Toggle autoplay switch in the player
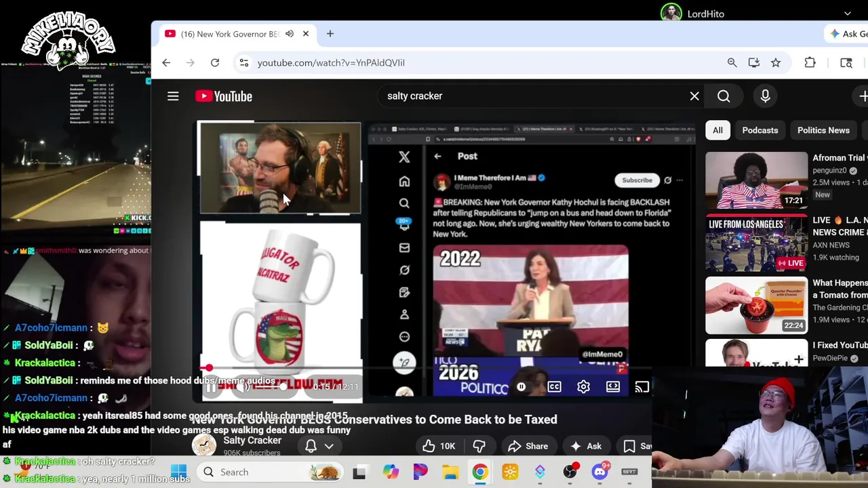This screenshot has height=488, width=868. [521, 387]
